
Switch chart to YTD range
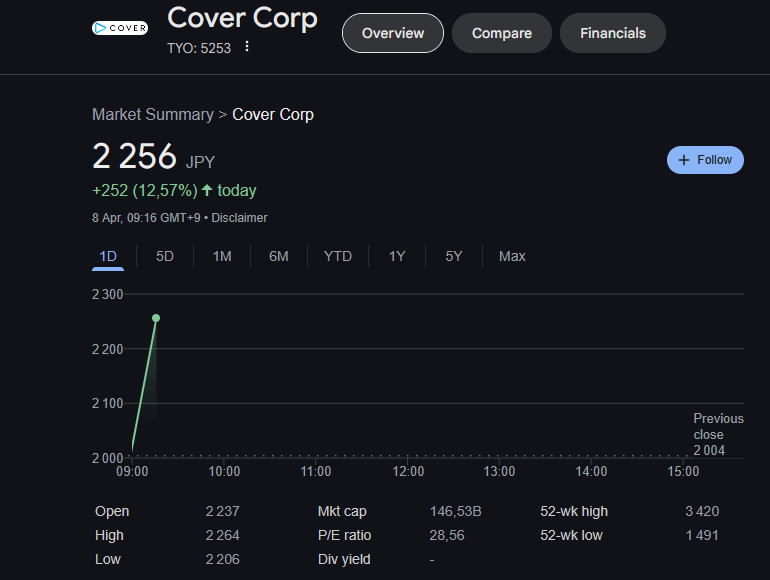coord(338,256)
